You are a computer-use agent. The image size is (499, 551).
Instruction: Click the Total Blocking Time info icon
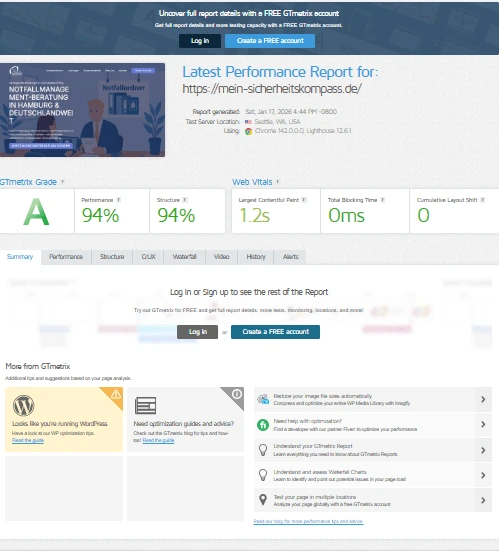[382, 200]
